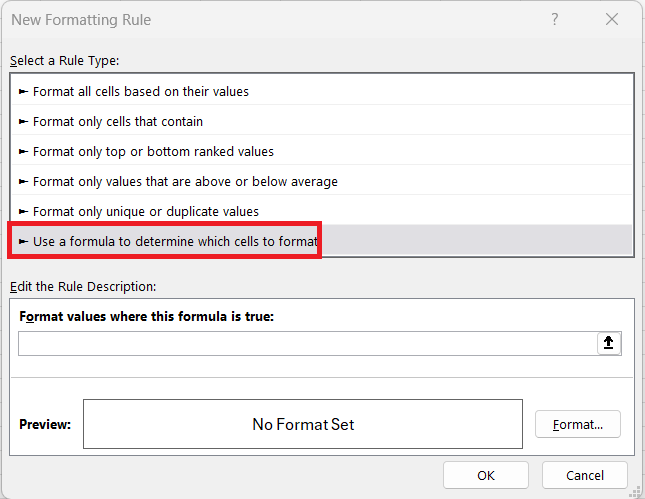Select 'Format only unique or duplicate values'
Screen dimensions: 645x499
click(x=322, y=211)
